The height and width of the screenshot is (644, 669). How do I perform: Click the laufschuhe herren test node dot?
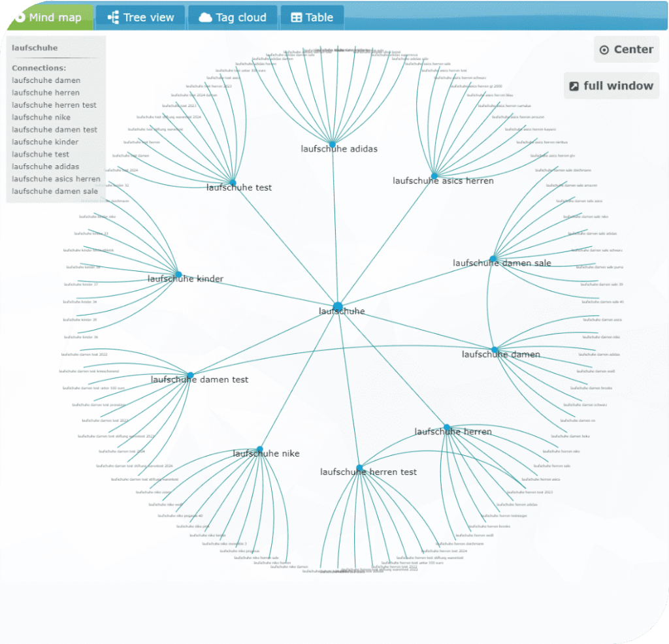(x=359, y=467)
